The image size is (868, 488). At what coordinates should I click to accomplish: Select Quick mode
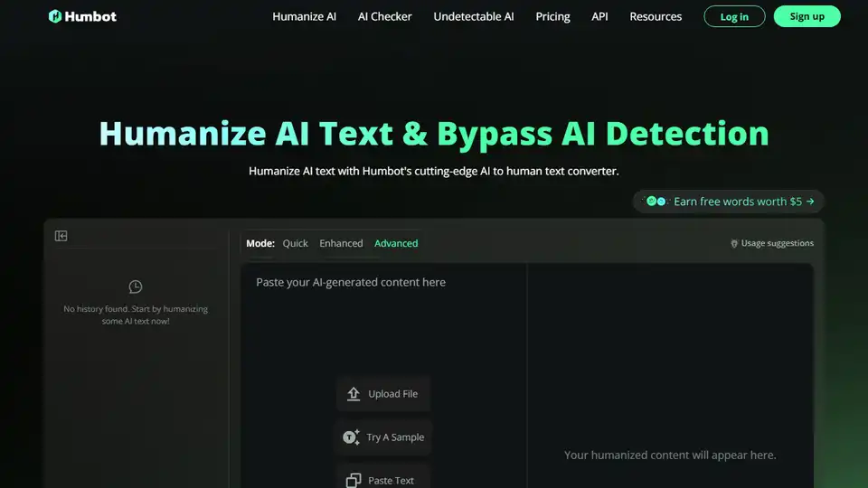(x=295, y=243)
